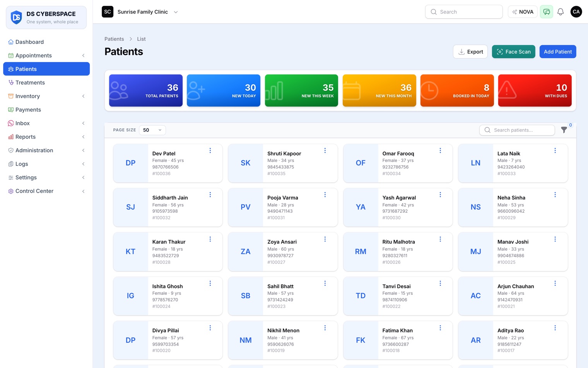The image size is (588, 368).
Task: Click the New Today stat card
Action: click(224, 90)
